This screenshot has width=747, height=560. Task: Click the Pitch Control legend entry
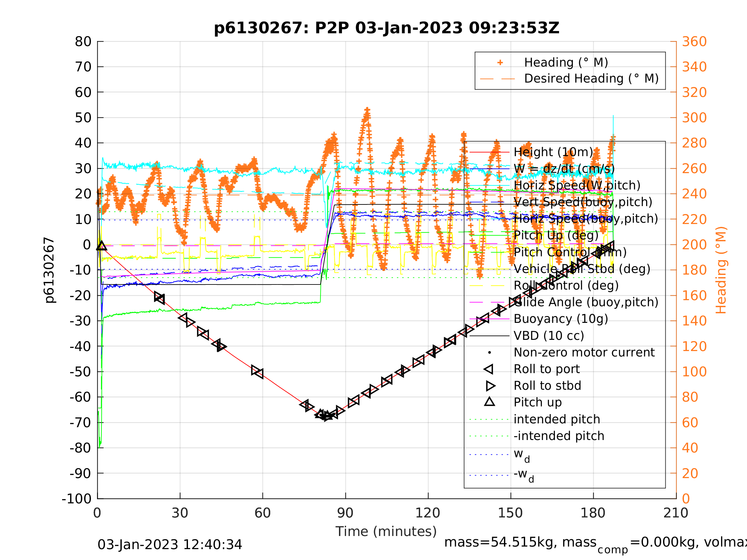pos(570,252)
